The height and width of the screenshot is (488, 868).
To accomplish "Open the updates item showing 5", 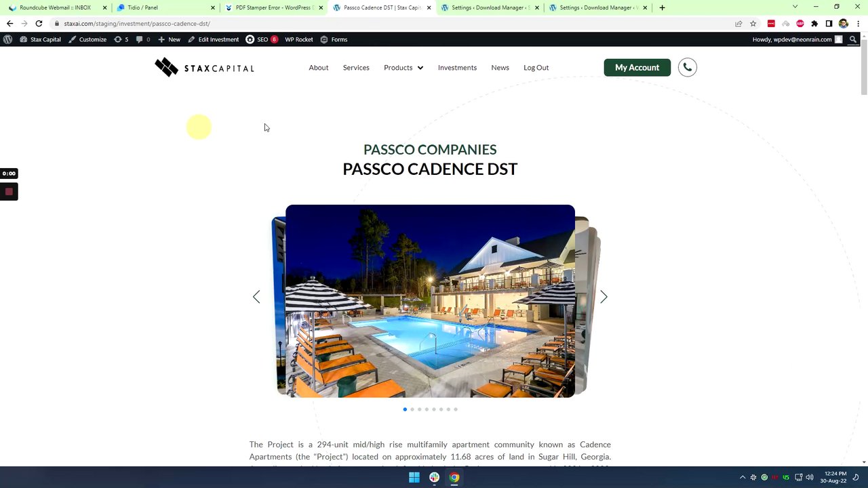I will [121, 39].
